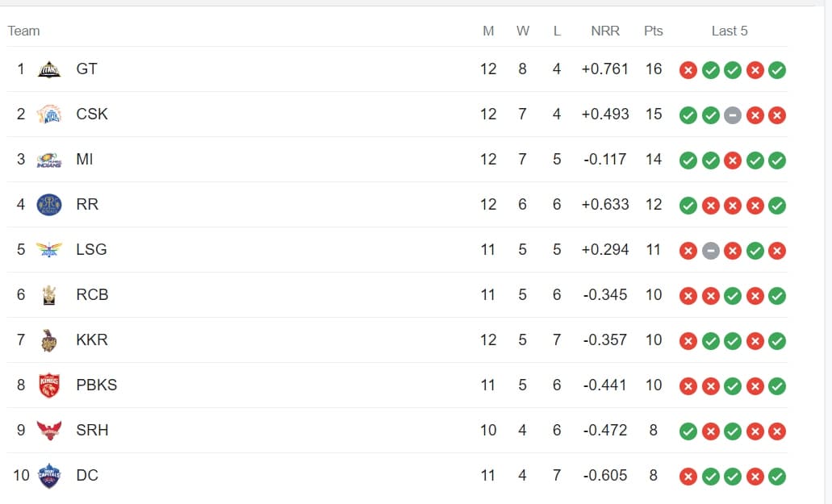Open the PBKS team name link
Screen dimensions: 832x504
(x=97, y=385)
